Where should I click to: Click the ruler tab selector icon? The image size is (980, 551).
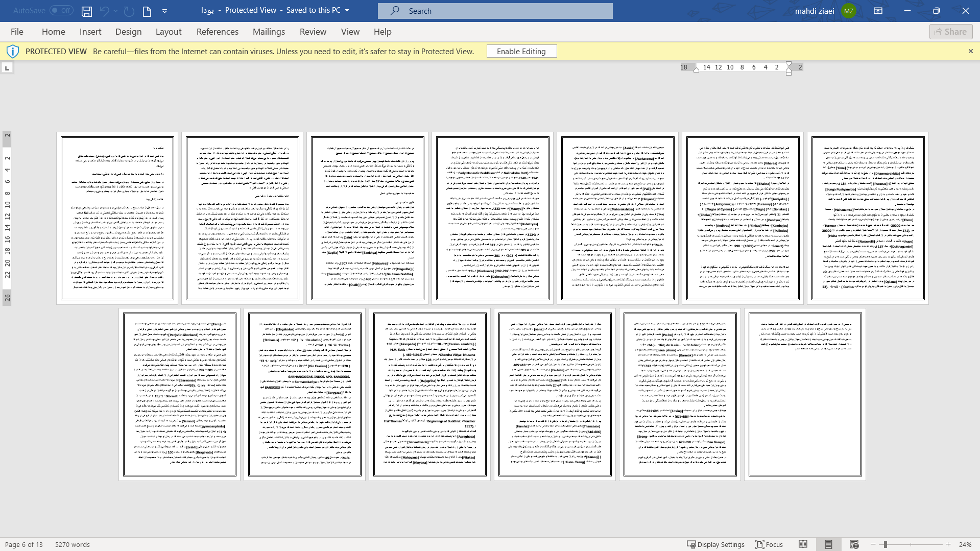click(7, 67)
